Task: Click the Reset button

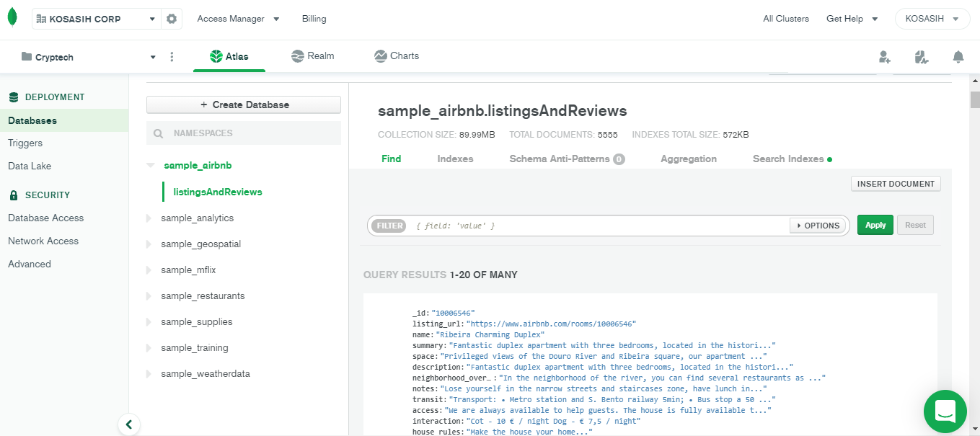Action: (916, 225)
